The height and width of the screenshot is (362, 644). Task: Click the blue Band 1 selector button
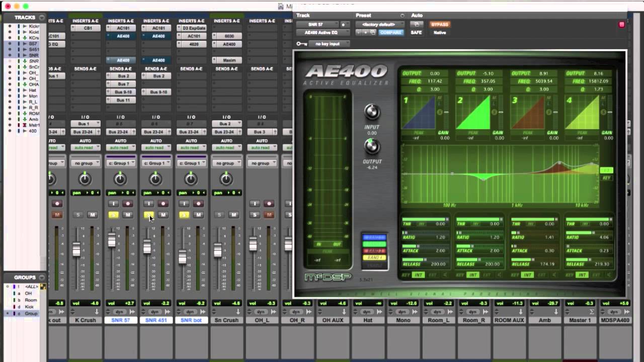(374, 237)
